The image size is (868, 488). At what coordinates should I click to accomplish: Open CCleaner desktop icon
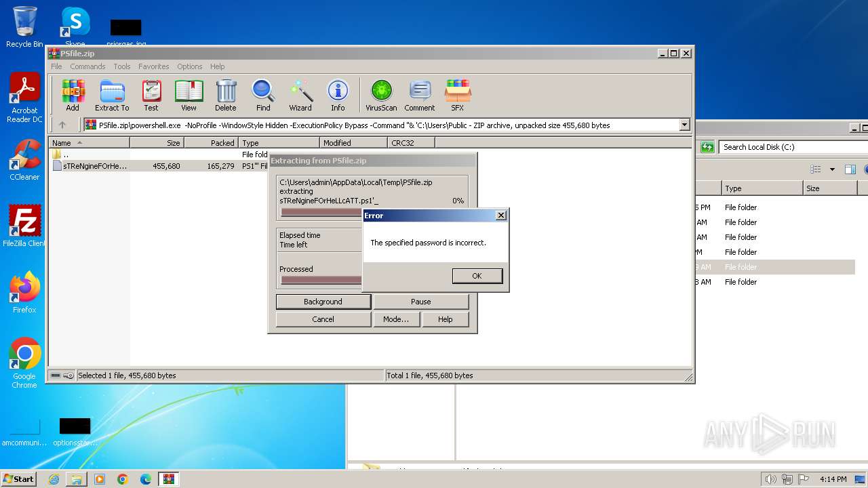click(24, 160)
